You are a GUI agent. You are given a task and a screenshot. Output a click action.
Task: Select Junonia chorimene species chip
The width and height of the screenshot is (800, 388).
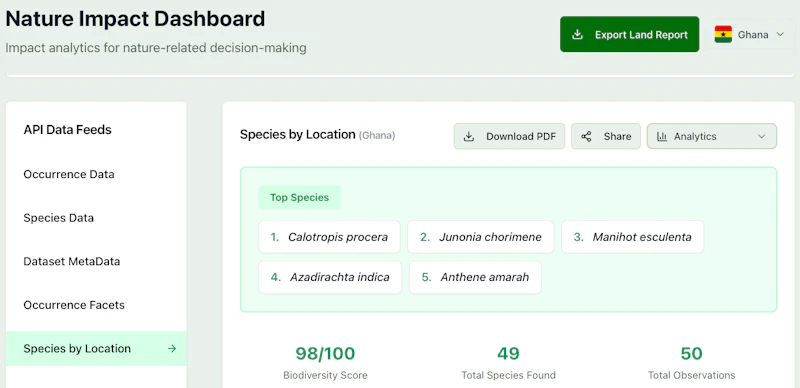click(x=481, y=237)
